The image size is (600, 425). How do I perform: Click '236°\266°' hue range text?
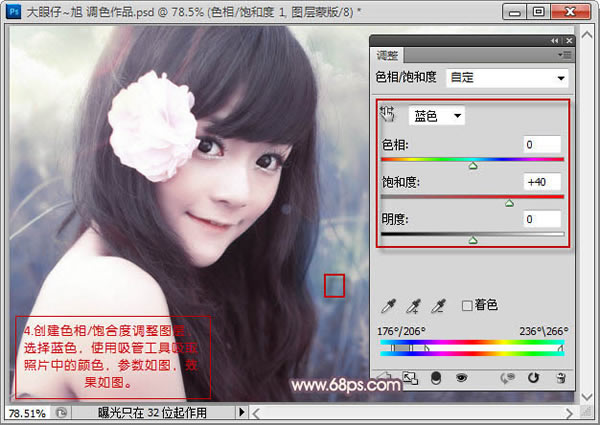pyautogui.click(x=543, y=331)
